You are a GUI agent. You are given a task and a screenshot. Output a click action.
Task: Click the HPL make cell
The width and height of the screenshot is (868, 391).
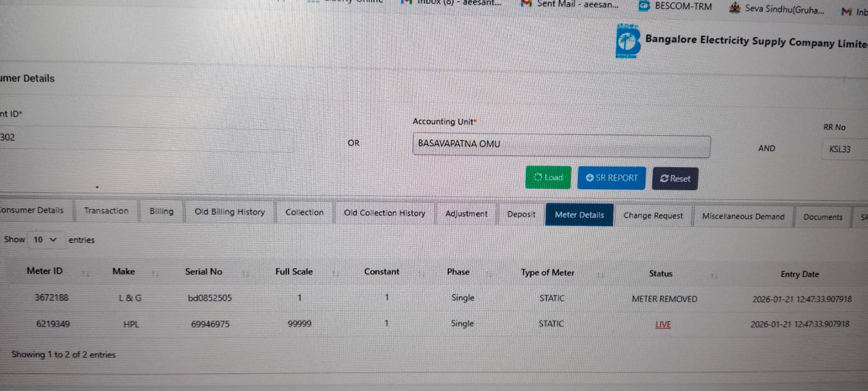[x=131, y=324]
